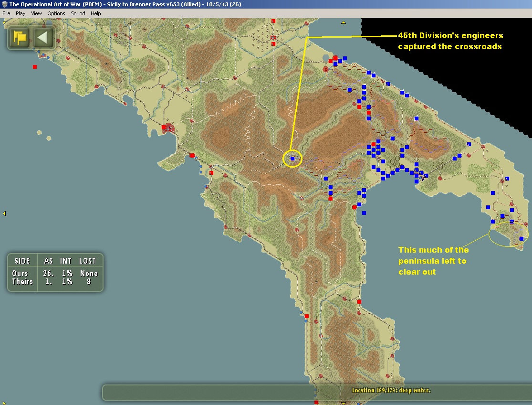Select the blue unit inside the yellow circle
The image size is (532, 405).
click(292, 159)
